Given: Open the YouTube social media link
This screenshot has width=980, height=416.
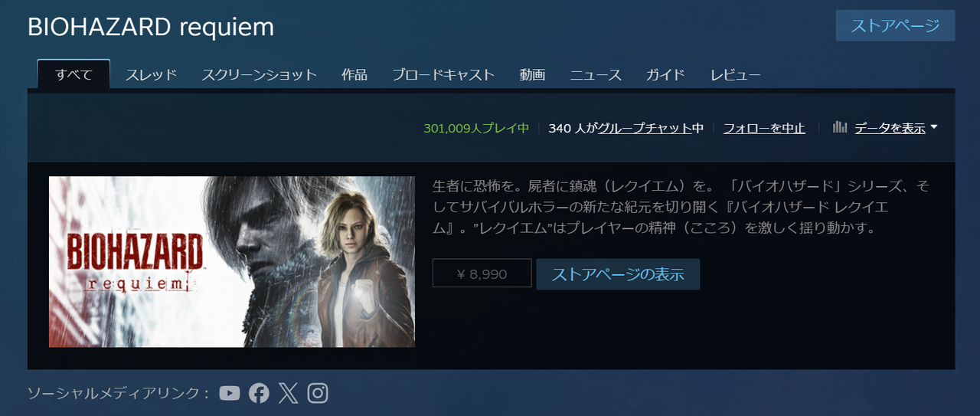Looking at the screenshot, I should pos(230,394).
